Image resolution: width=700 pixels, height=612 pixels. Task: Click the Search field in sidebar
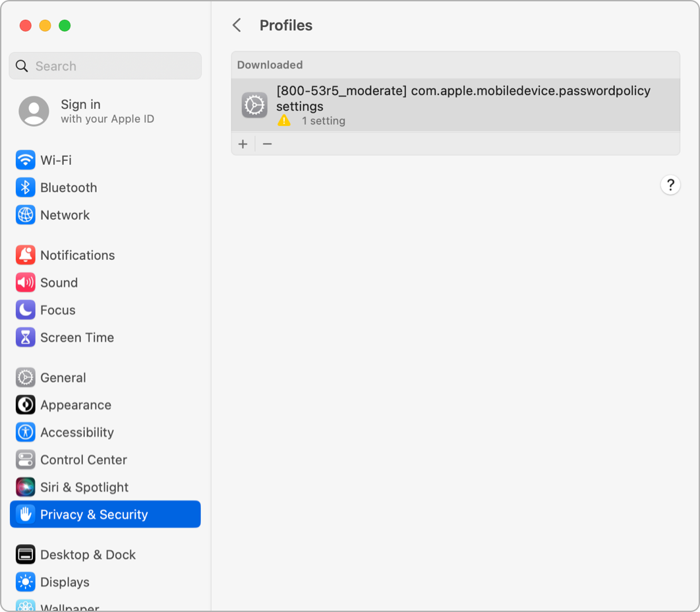click(105, 66)
